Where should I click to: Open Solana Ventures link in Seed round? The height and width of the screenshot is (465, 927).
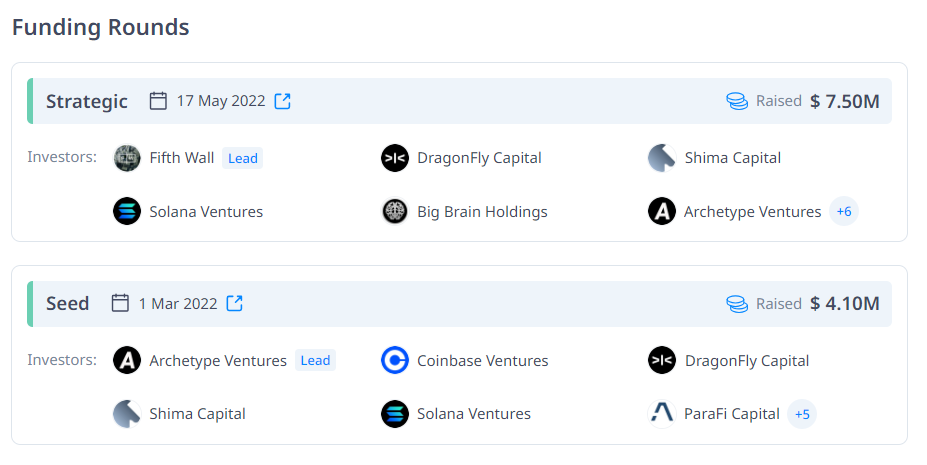click(x=473, y=414)
